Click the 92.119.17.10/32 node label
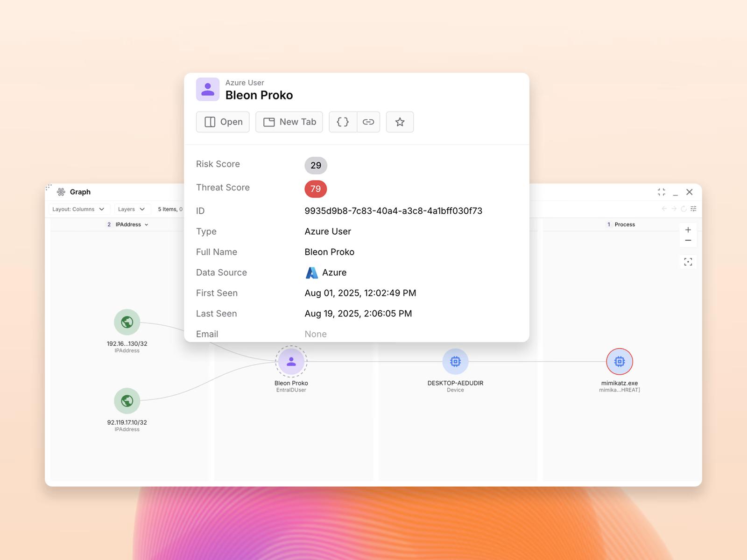This screenshot has height=560, width=747. [127, 422]
